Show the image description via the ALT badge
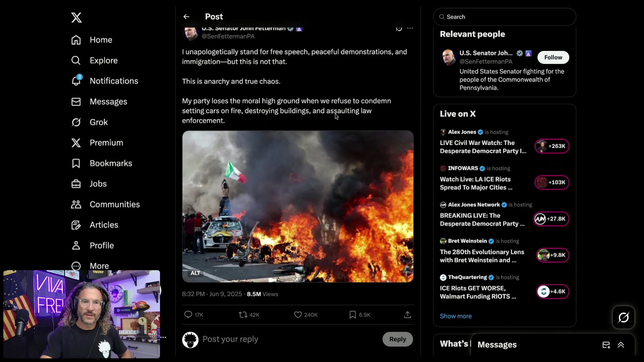 [195, 273]
